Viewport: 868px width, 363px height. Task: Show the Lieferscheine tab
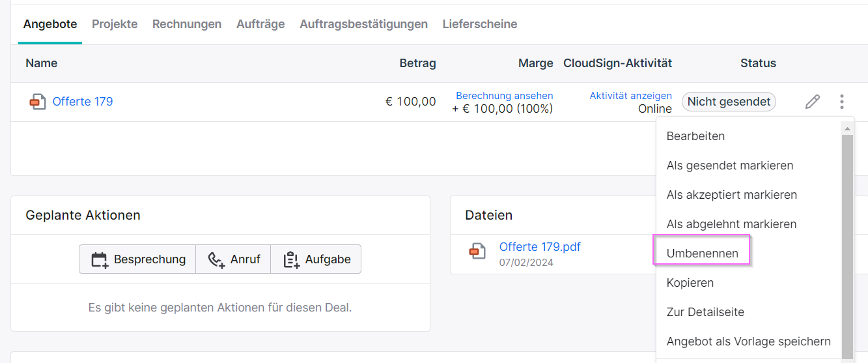(480, 24)
